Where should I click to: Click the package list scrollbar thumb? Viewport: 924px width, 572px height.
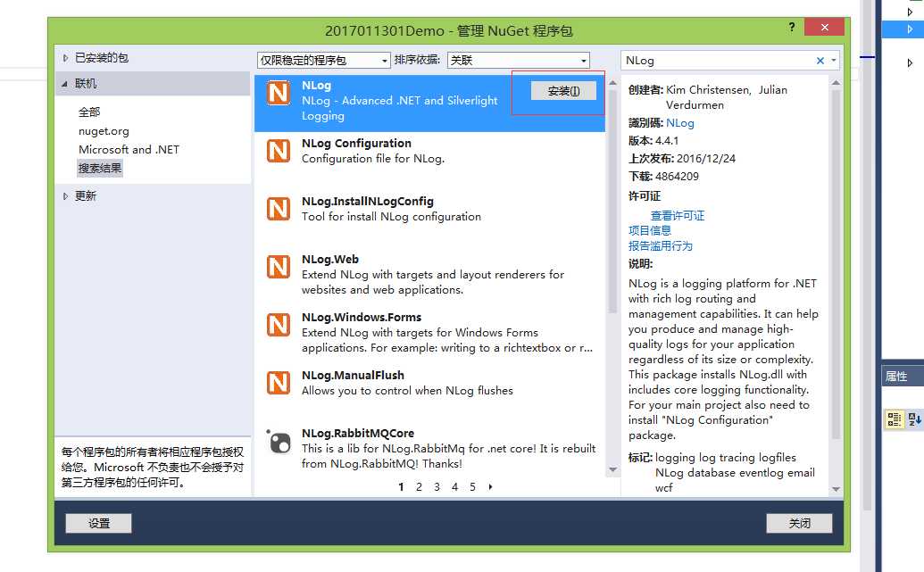[612, 202]
